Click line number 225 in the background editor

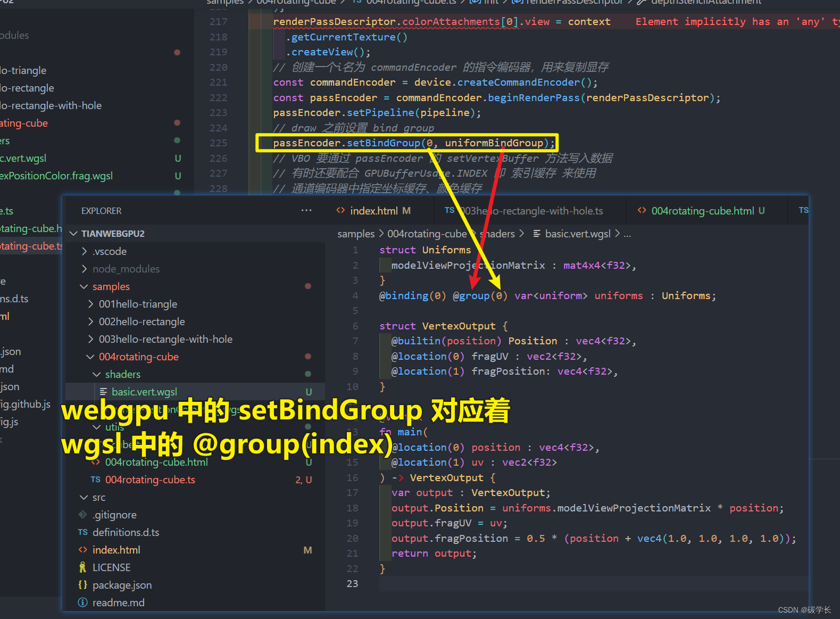pos(219,143)
